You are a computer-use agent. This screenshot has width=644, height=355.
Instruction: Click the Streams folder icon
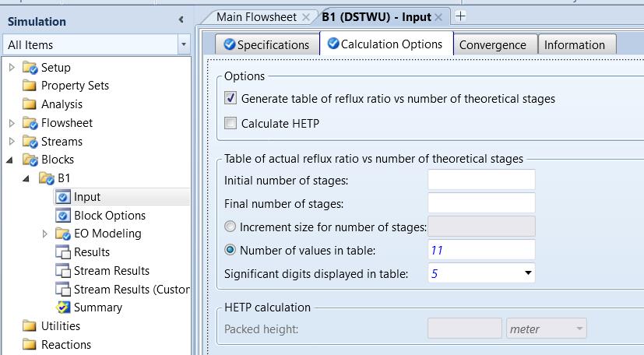31,142
